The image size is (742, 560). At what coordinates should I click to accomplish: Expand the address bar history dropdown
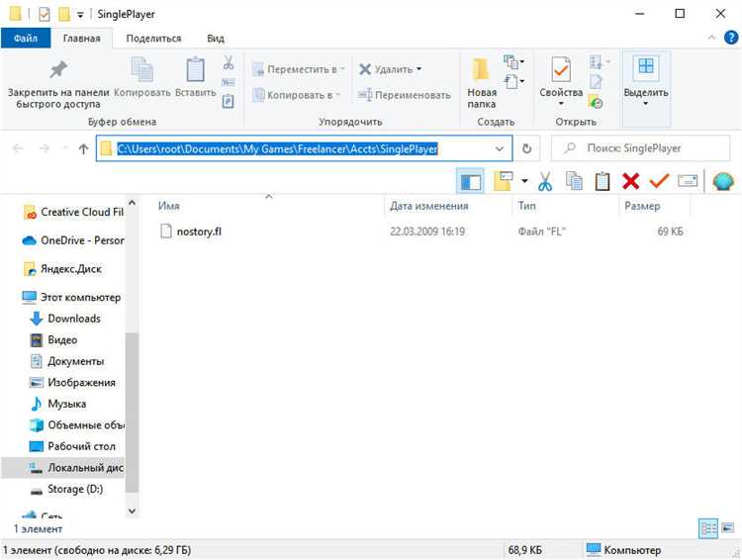pos(500,148)
